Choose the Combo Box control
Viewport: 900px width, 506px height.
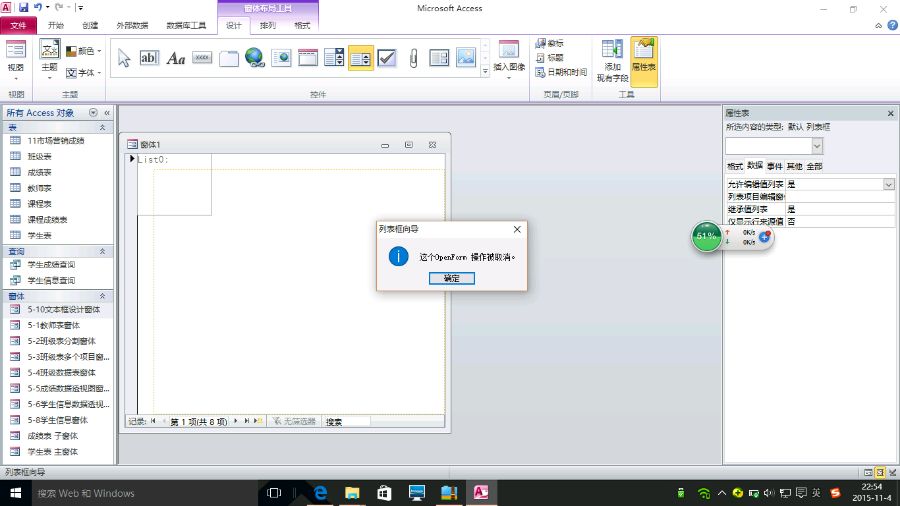334,58
